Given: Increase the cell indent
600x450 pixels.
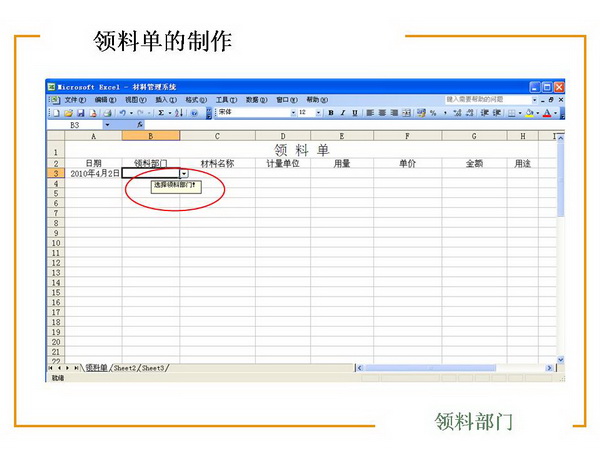Looking at the screenshot, I should click(497, 113).
